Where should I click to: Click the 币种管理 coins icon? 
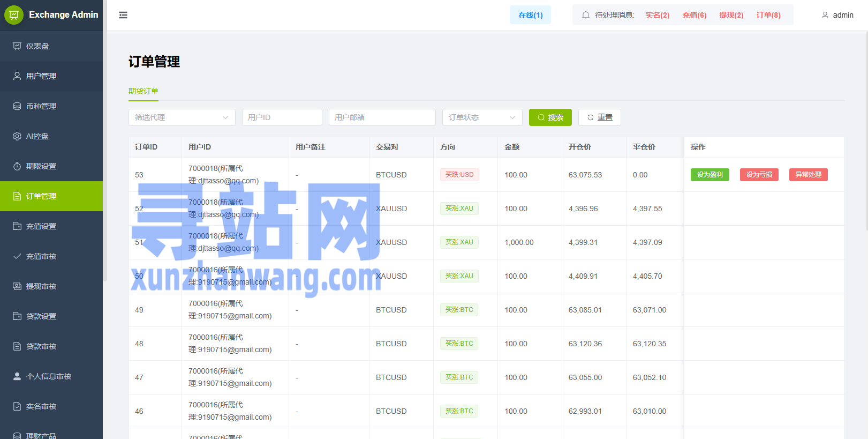[17, 106]
